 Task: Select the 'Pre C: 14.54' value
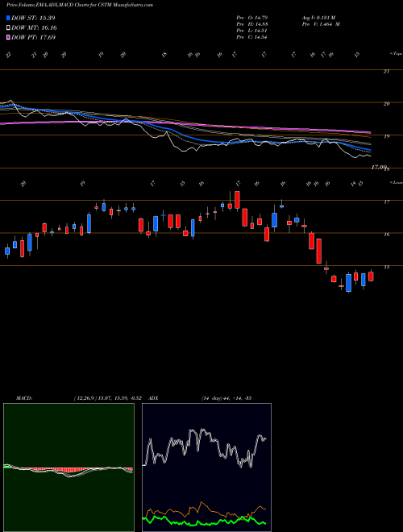252,37
